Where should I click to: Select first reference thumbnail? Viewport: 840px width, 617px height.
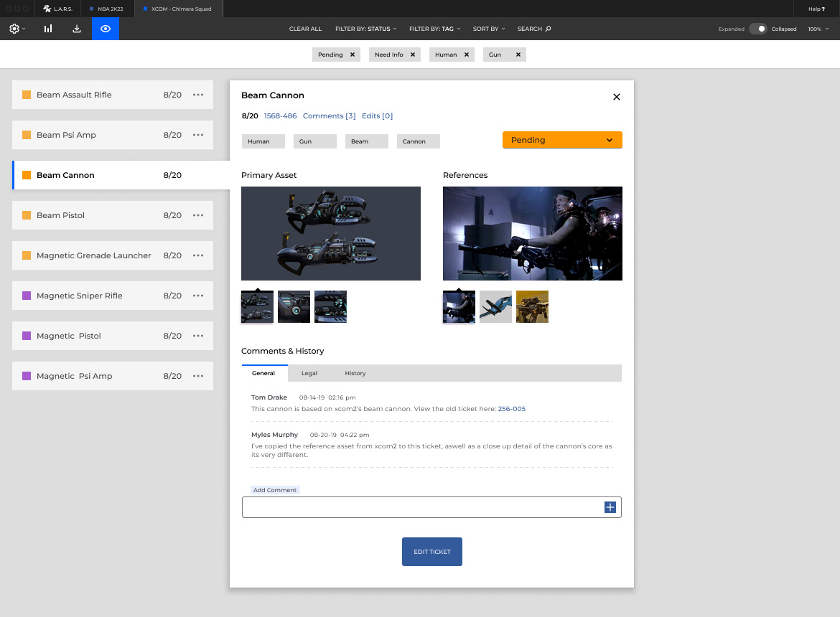[459, 306]
